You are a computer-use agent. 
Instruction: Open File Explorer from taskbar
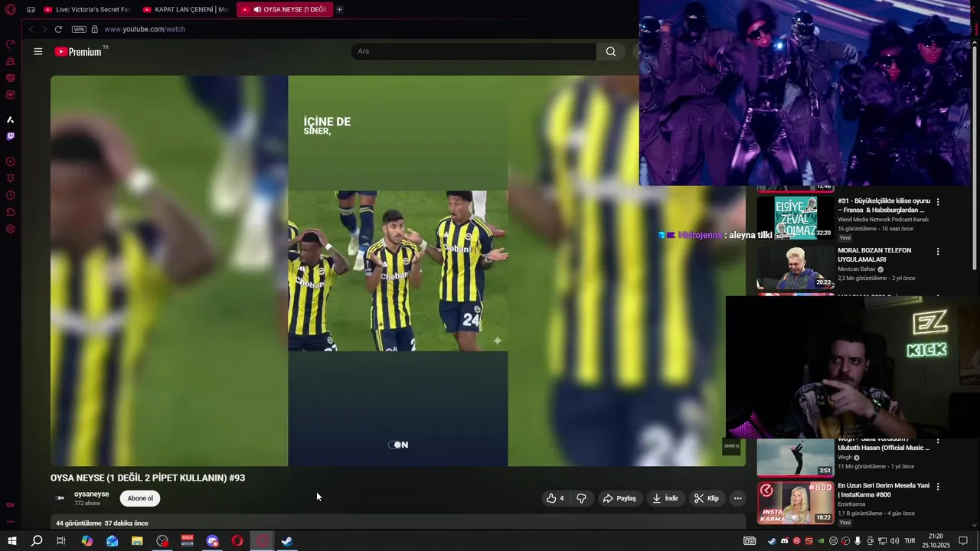coord(137,541)
